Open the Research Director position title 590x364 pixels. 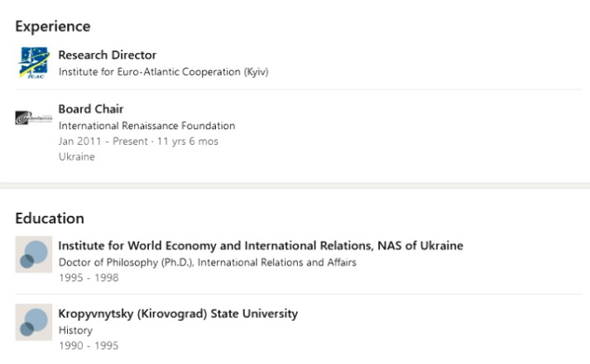(x=108, y=55)
